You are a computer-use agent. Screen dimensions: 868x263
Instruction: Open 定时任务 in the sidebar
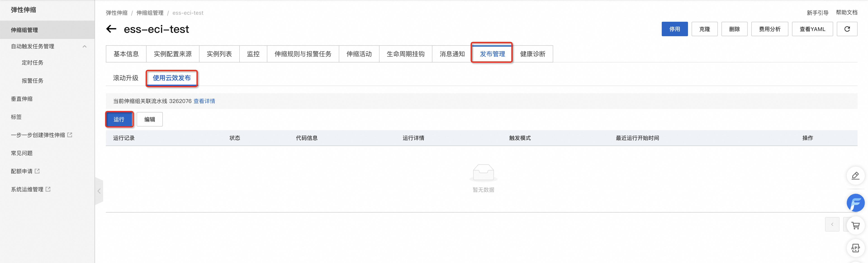(32, 63)
